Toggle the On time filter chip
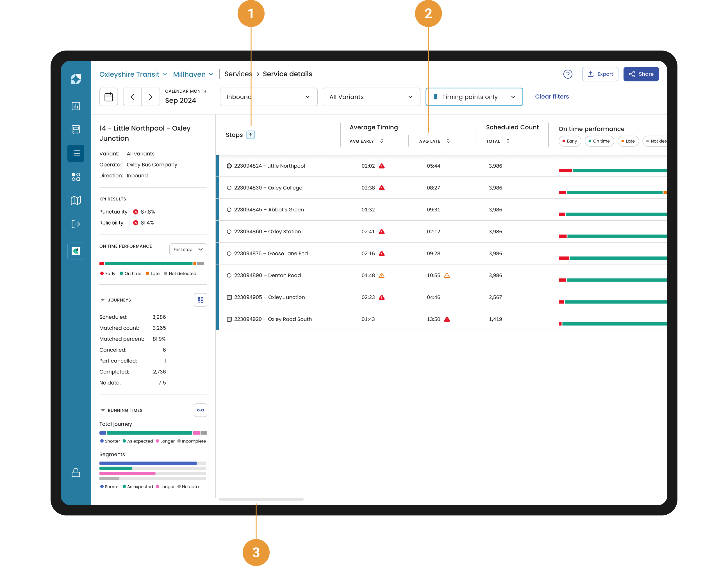 (599, 141)
